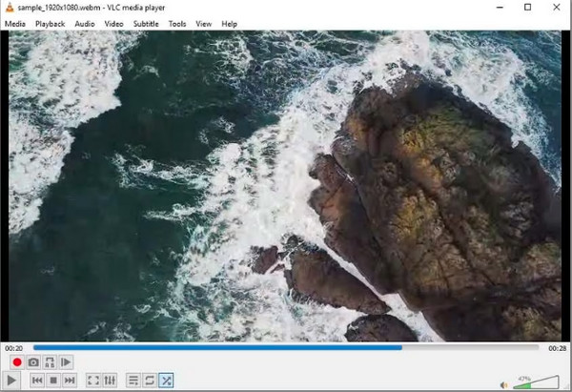Open the Subtitle menu
This screenshot has height=392, width=572.
pyautogui.click(x=146, y=24)
